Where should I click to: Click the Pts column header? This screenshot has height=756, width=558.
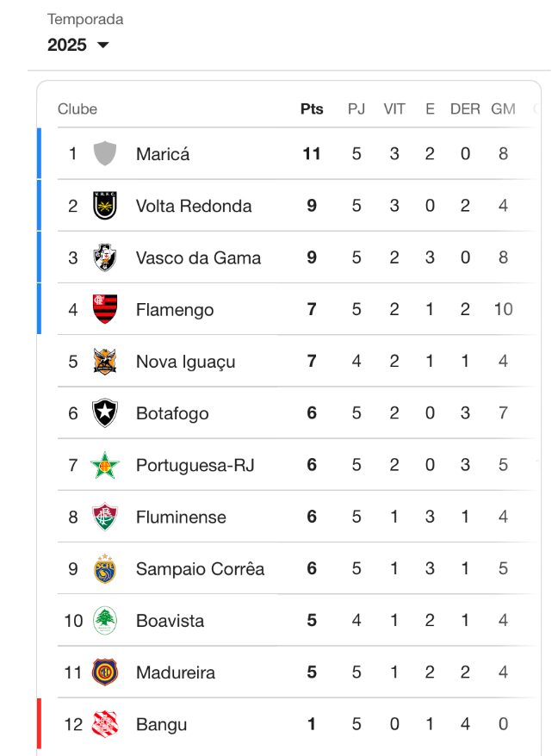point(312,109)
